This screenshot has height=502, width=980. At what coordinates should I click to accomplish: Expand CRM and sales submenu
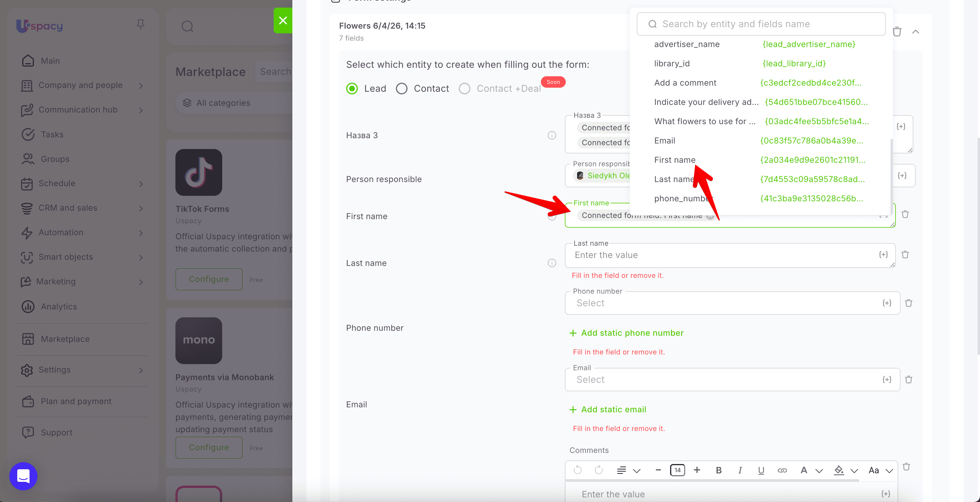141,208
